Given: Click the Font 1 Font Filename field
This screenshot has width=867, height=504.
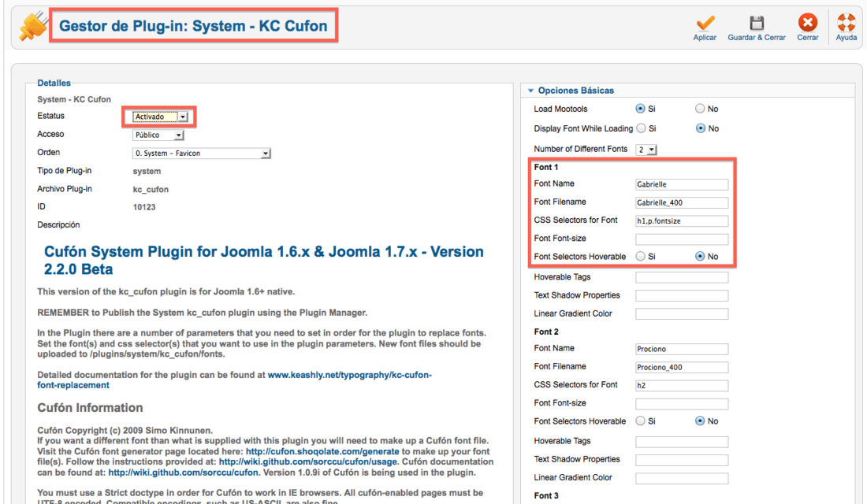Looking at the screenshot, I should pos(682,202).
